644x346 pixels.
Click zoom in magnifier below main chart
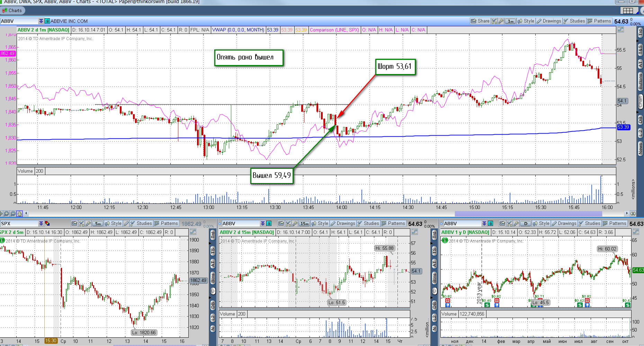[6, 213]
